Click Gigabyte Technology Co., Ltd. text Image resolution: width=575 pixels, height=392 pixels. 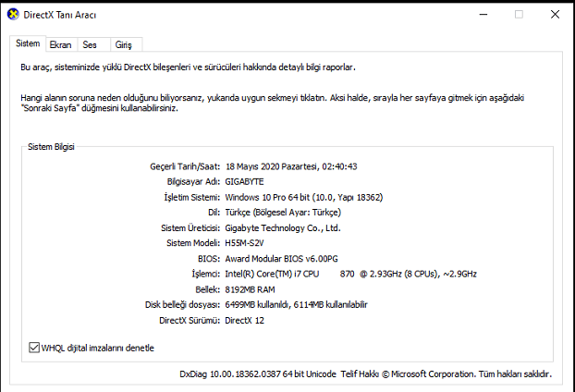tap(283, 228)
